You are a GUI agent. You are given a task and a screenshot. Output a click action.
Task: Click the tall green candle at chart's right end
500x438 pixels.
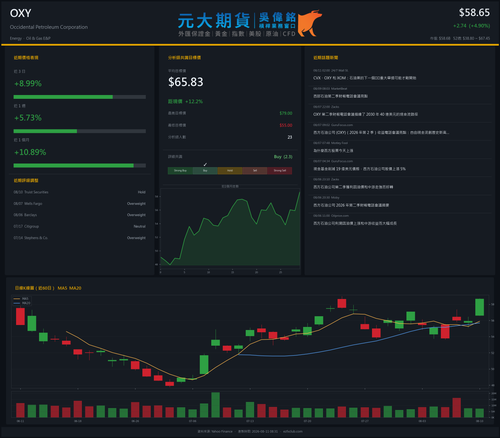pyautogui.click(x=479, y=307)
